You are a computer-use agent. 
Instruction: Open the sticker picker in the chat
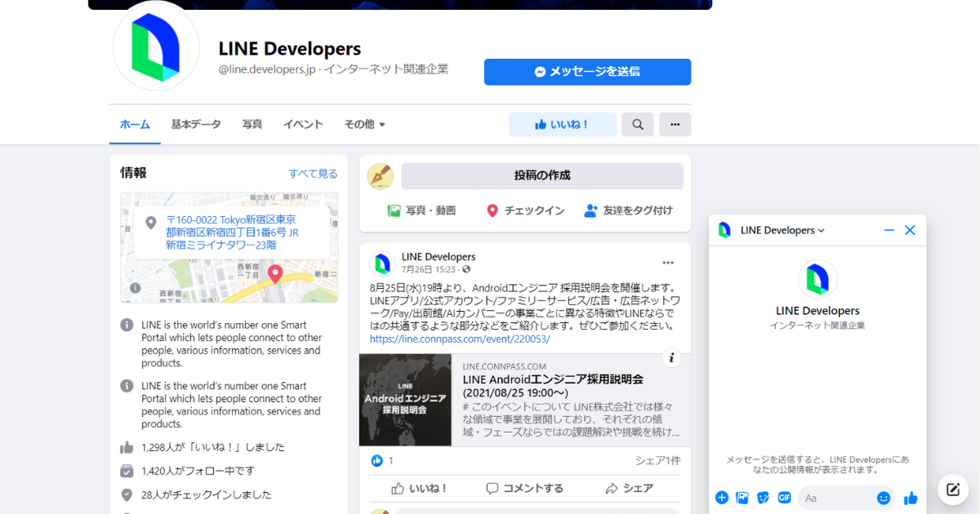(x=764, y=498)
